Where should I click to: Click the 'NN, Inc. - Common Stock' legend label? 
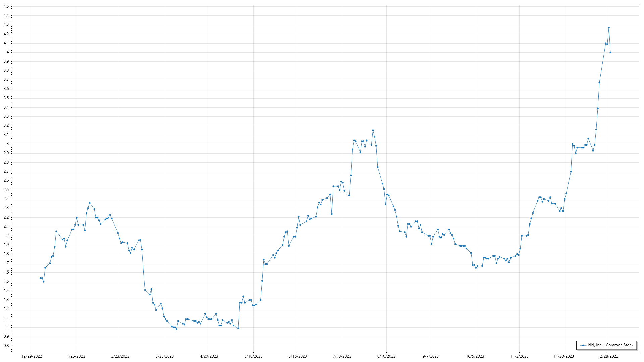click(x=610, y=345)
